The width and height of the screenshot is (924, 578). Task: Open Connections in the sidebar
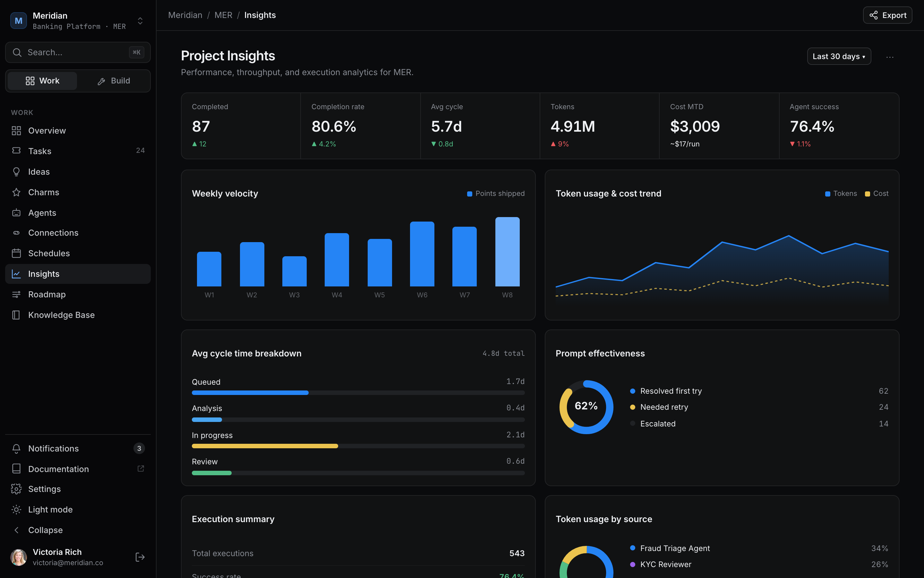pyautogui.click(x=78, y=233)
